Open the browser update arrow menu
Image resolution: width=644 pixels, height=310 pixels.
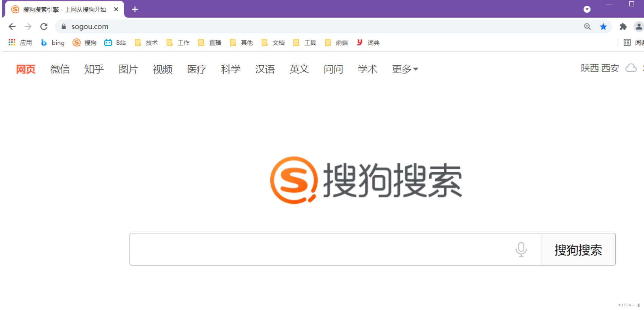point(587,9)
